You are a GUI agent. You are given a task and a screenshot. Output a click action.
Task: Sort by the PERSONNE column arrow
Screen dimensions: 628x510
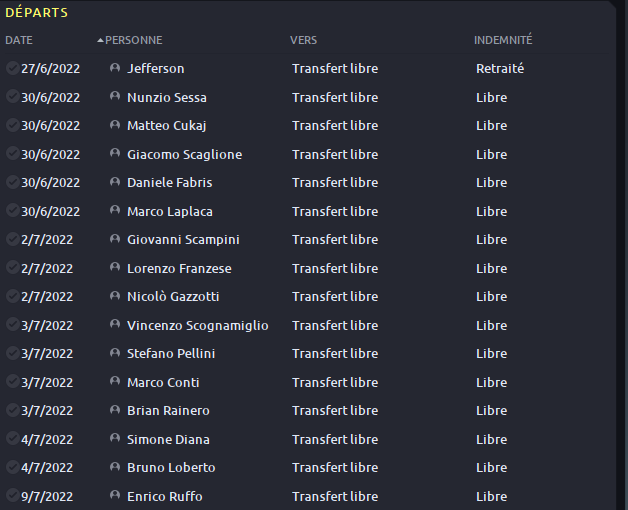[101, 40]
